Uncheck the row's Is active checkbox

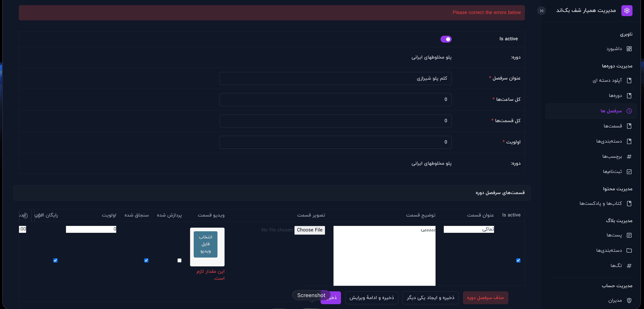(x=518, y=260)
